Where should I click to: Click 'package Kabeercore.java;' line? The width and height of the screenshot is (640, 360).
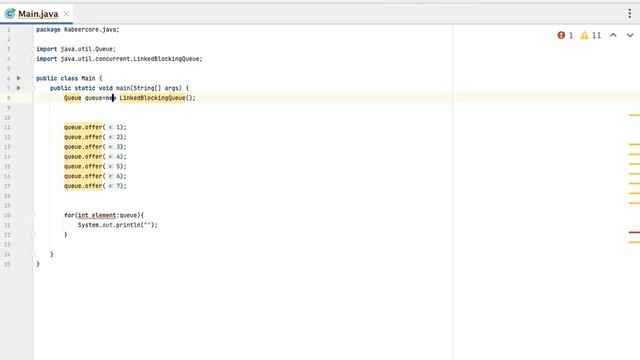point(78,29)
